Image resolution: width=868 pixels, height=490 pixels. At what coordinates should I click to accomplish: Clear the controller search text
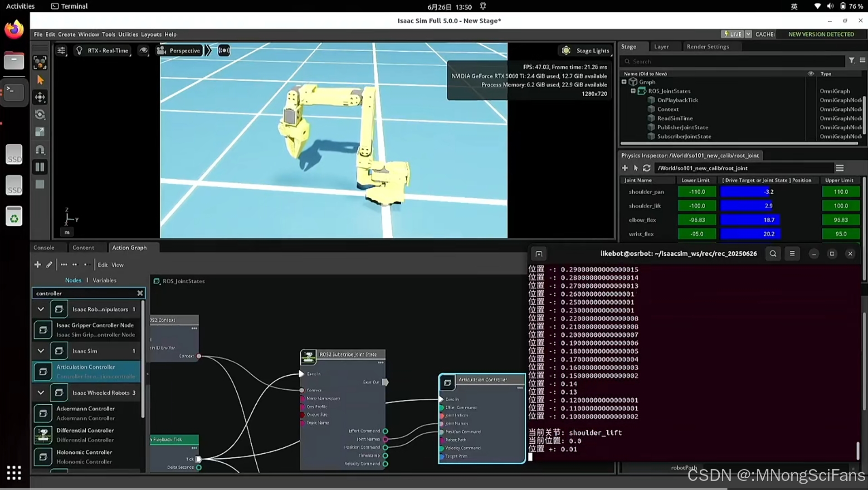pos(140,294)
